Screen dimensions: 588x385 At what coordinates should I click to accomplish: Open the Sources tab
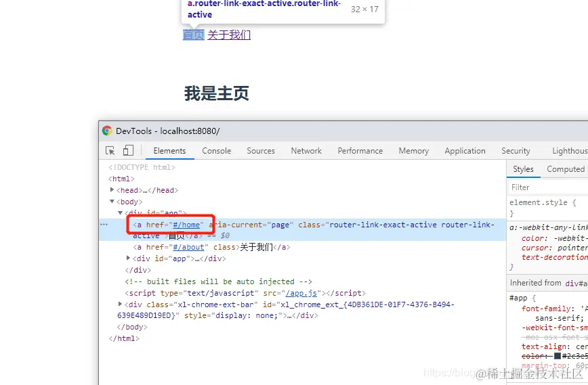coord(261,151)
